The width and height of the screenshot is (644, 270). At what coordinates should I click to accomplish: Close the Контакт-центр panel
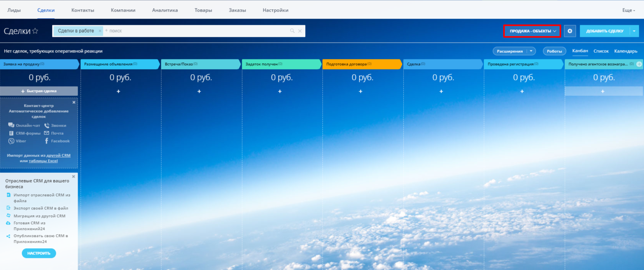[x=74, y=103]
